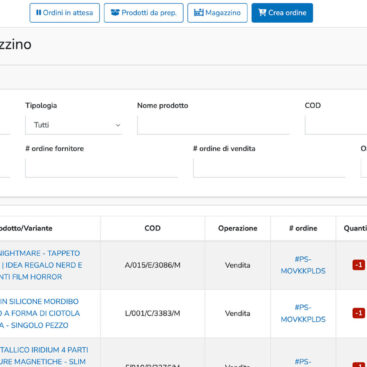Viewport: 367px width, 367px height.
Task: Click the -1 badge in L/001/C/3383/M row
Action: 359,313
